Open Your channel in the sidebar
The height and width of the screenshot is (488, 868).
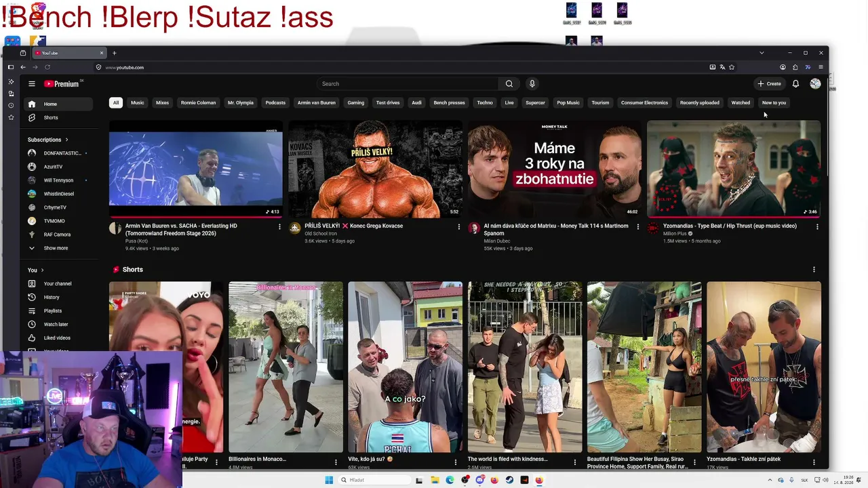pyautogui.click(x=58, y=284)
